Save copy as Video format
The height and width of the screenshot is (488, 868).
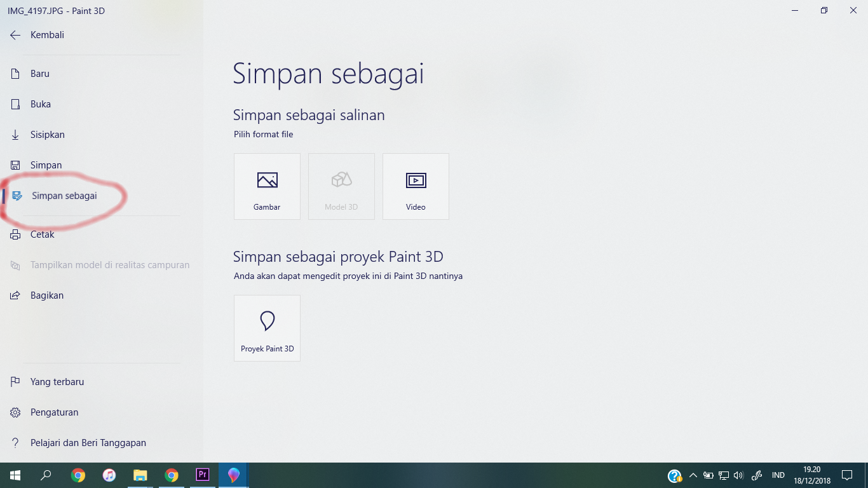click(416, 186)
